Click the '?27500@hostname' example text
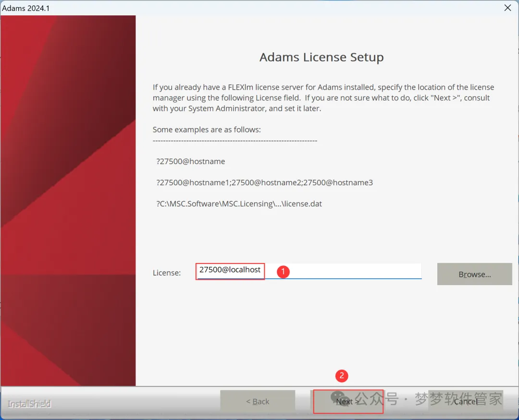 pos(191,161)
